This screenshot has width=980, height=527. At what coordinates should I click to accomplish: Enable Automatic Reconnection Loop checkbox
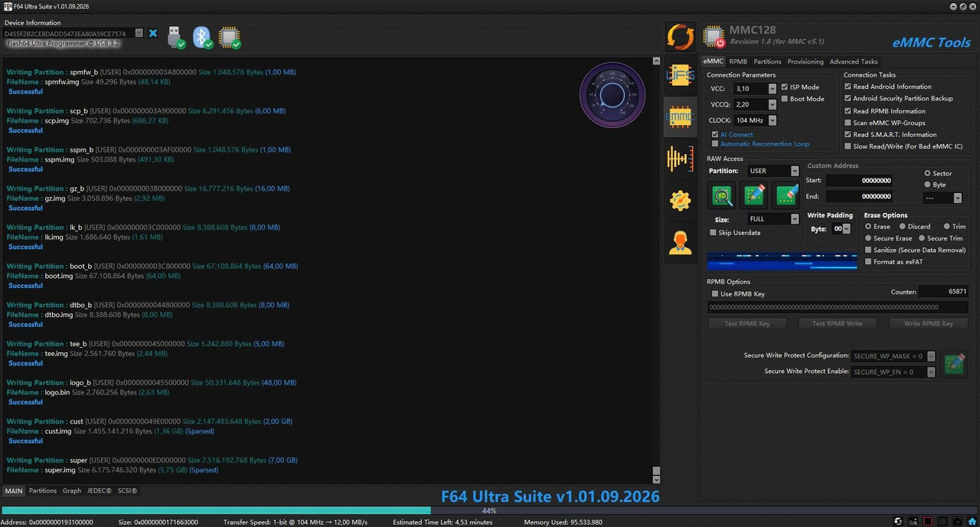715,144
